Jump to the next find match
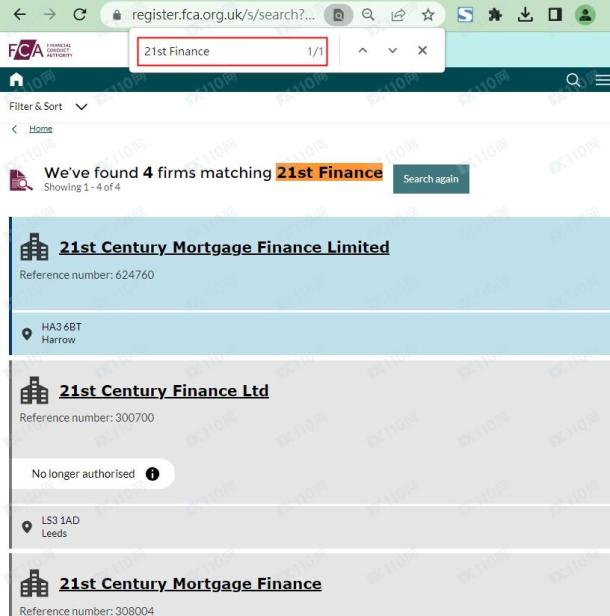The image size is (610, 616). [392, 51]
